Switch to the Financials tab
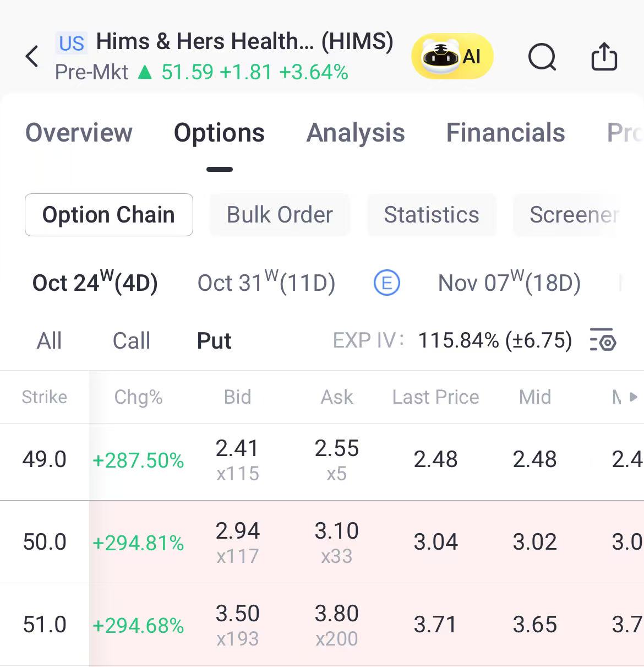The image size is (644, 667). 505,133
